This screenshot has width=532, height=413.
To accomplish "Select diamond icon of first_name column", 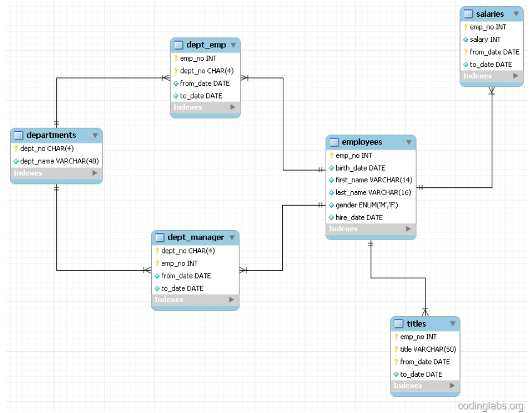I will pos(331,180).
